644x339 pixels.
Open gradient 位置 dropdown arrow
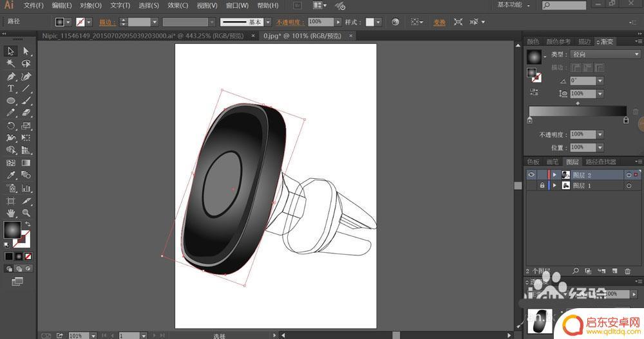pos(600,147)
